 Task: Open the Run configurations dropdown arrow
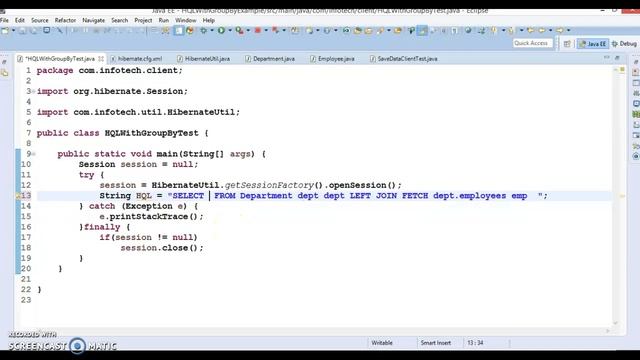[230, 30]
